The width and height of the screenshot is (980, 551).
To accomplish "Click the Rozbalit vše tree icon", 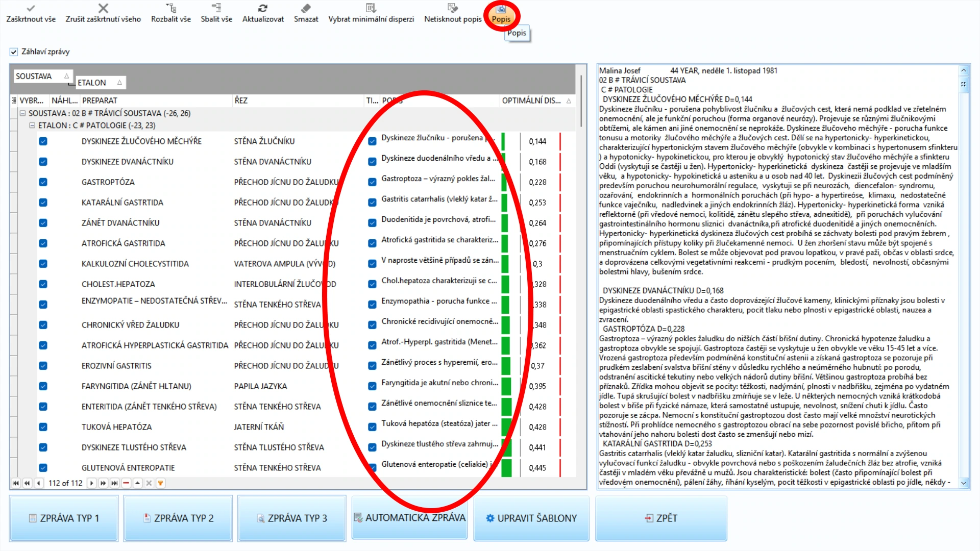I will click(171, 8).
